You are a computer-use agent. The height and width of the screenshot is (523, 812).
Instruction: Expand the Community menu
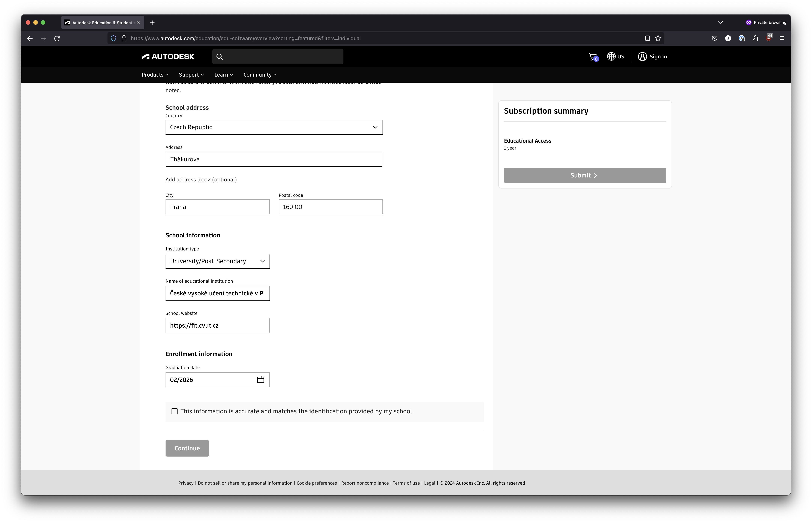tap(260, 75)
